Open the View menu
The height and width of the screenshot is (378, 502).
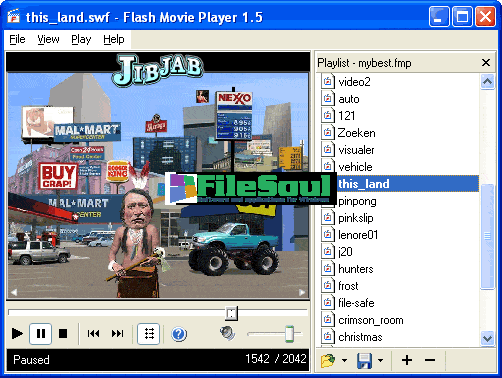pyautogui.click(x=48, y=39)
